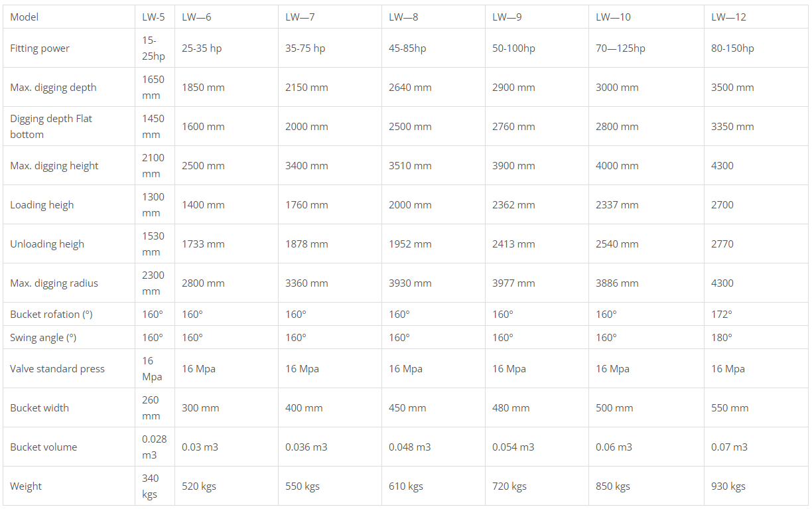Select the 930 kgs weight cell

point(728,486)
